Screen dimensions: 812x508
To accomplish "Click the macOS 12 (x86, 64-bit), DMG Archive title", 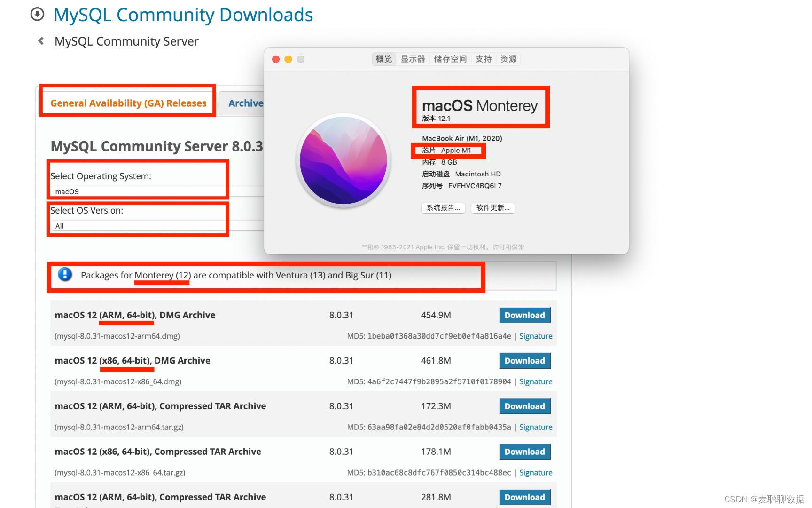I will coord(133,361).
